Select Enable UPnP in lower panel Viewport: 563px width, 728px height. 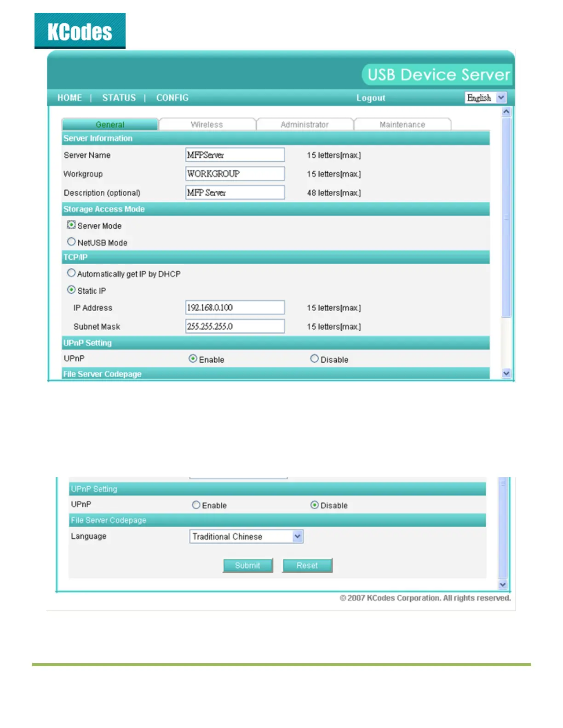196,505
